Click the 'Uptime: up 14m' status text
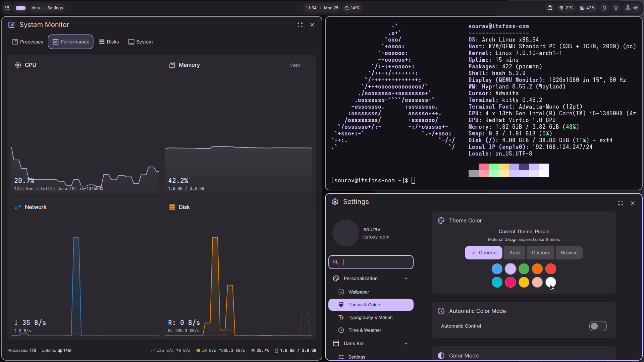The image size is (644, 362). pyautogui.click(x=56, y=351)
